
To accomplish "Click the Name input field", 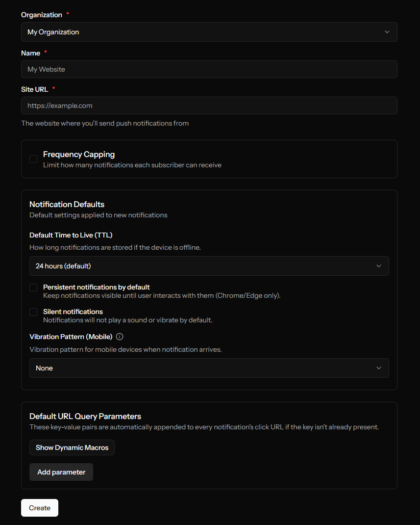I will [x=209, y=69].
